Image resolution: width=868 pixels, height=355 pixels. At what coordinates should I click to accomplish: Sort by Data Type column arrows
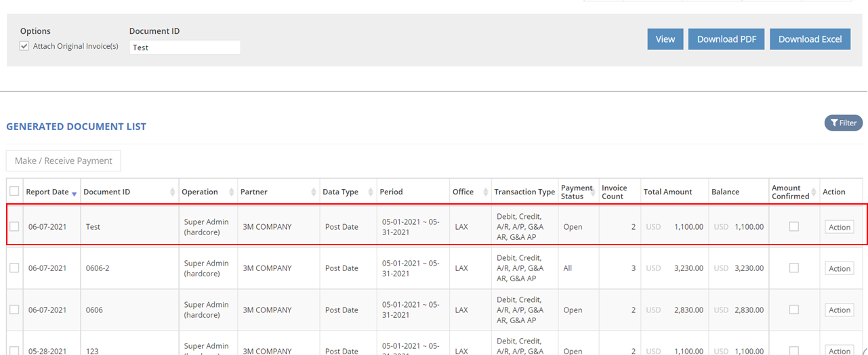point(371,192)
